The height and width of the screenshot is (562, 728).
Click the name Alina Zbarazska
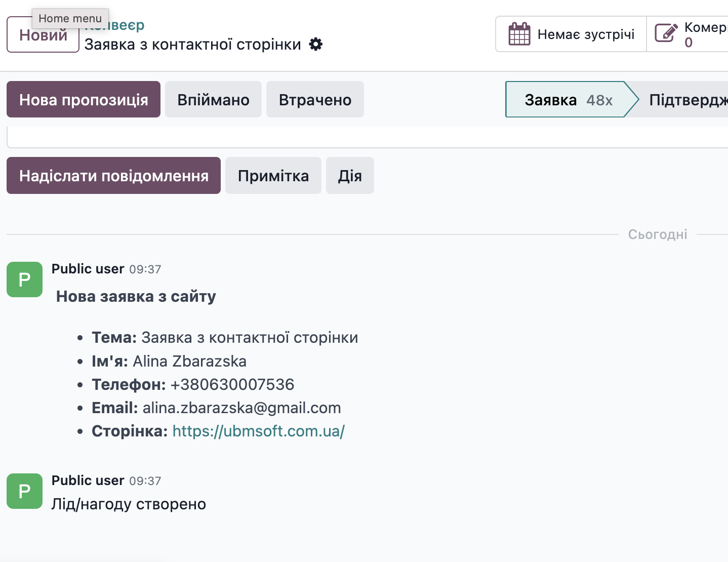tap(189, 361)
